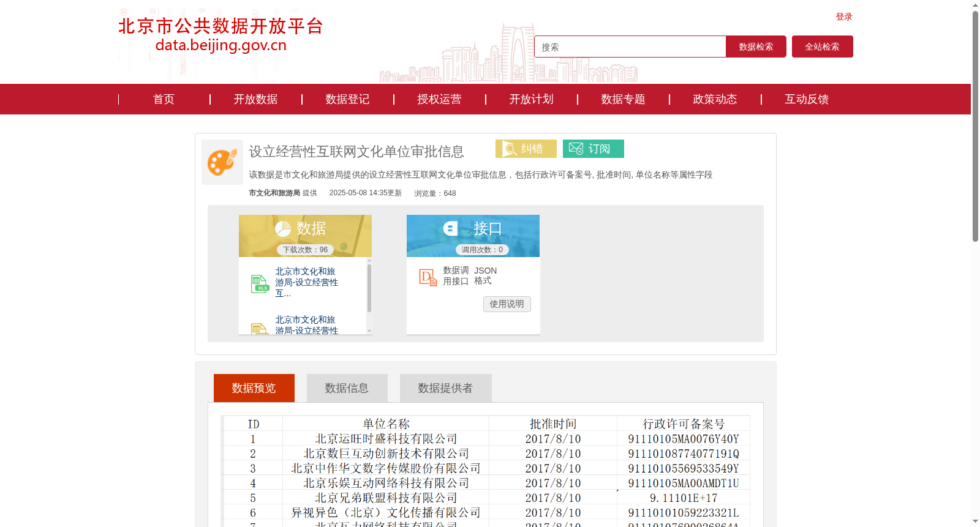Click cell 9.11101E+17
This screenshot has width=980, height=527.
pos(684,498)
